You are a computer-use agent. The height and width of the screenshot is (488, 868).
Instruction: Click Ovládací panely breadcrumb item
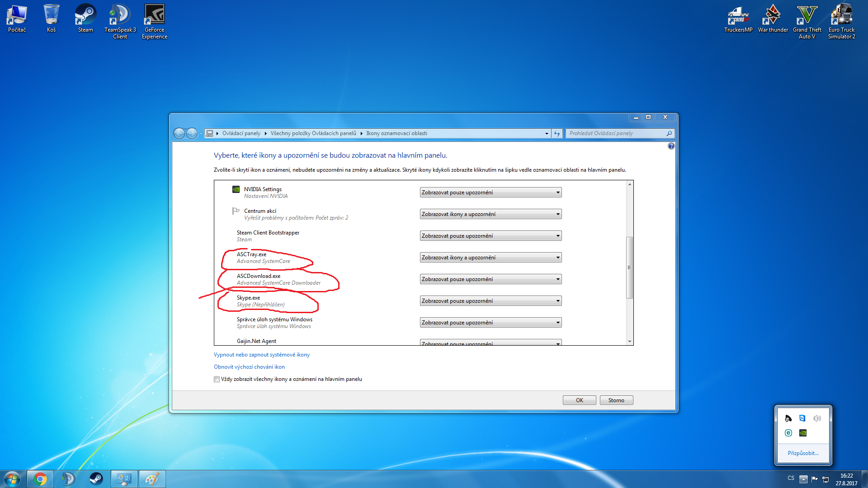(241, 133)
